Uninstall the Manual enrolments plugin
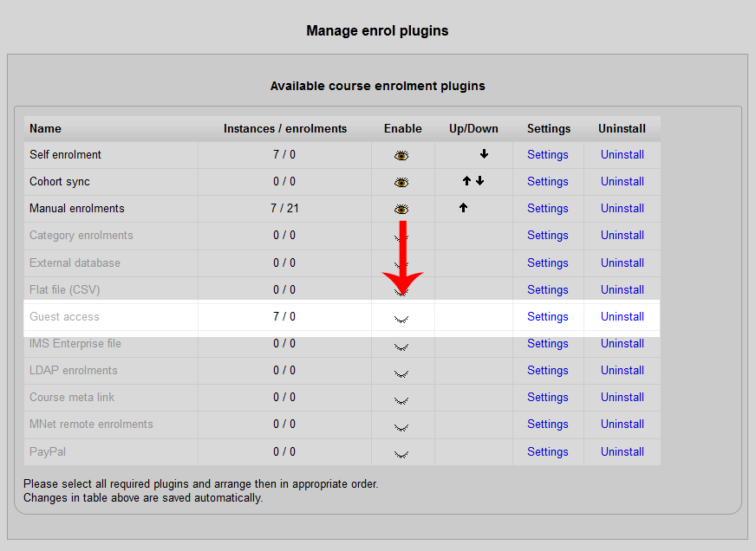 [x=622, y=209]
